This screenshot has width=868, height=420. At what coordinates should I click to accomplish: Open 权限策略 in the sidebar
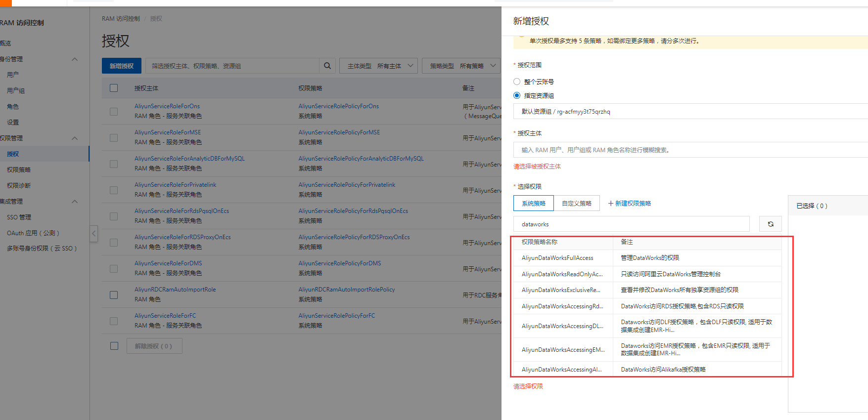tap(19, 170)
